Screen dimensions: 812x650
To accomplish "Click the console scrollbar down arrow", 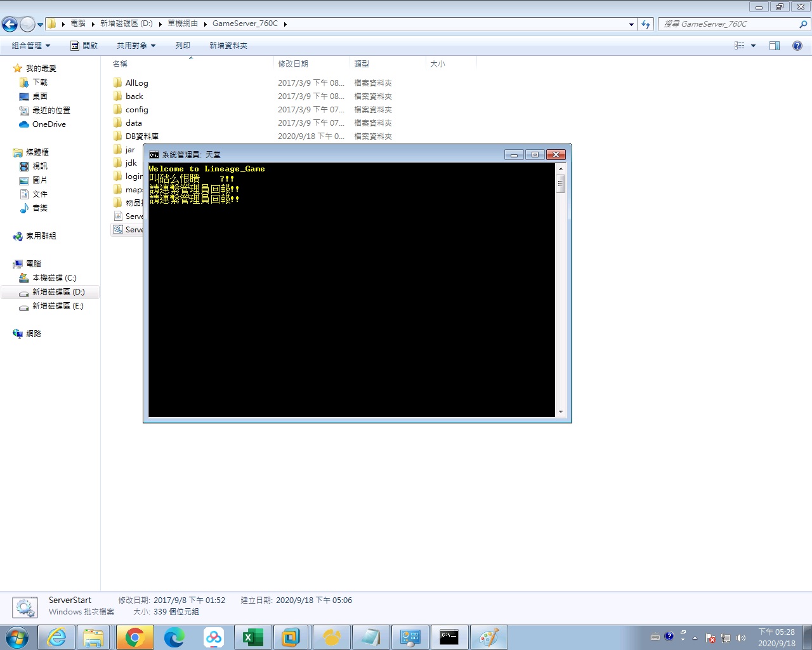I will pyautogui.click(x=560, y=412).
